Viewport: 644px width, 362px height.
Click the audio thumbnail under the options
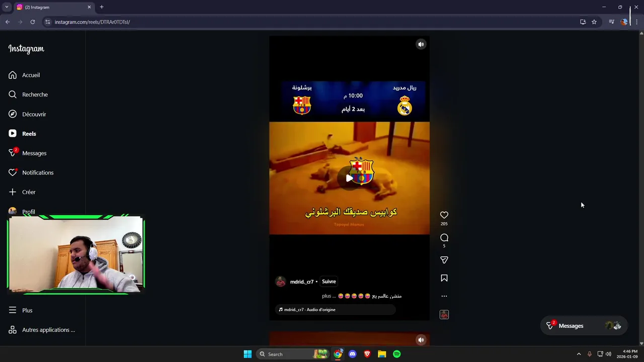[x=444, y=315]
